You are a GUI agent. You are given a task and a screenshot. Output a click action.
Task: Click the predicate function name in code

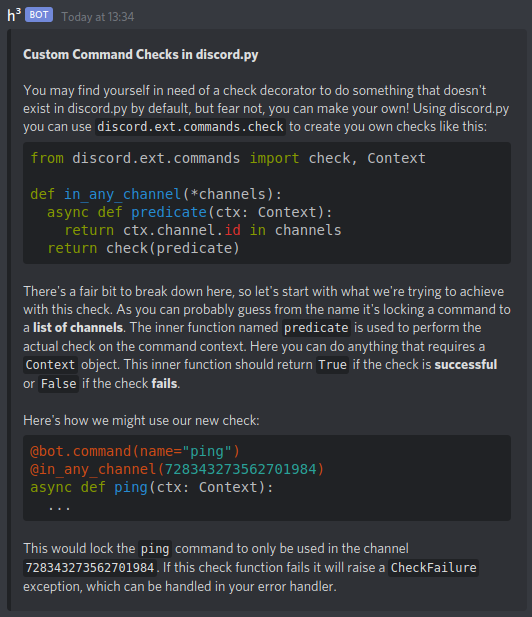[169, 212]
